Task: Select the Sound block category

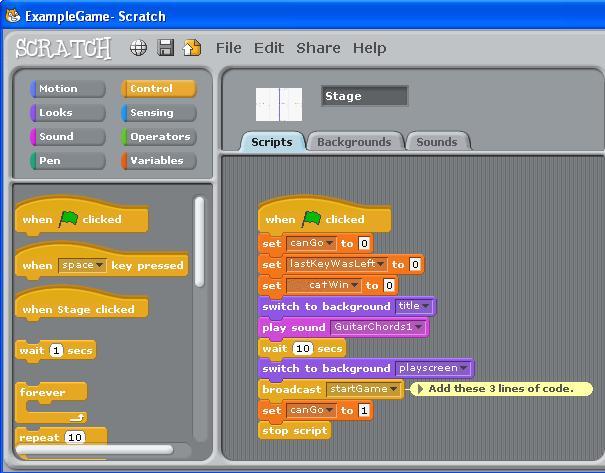Action: coord(68,137)
